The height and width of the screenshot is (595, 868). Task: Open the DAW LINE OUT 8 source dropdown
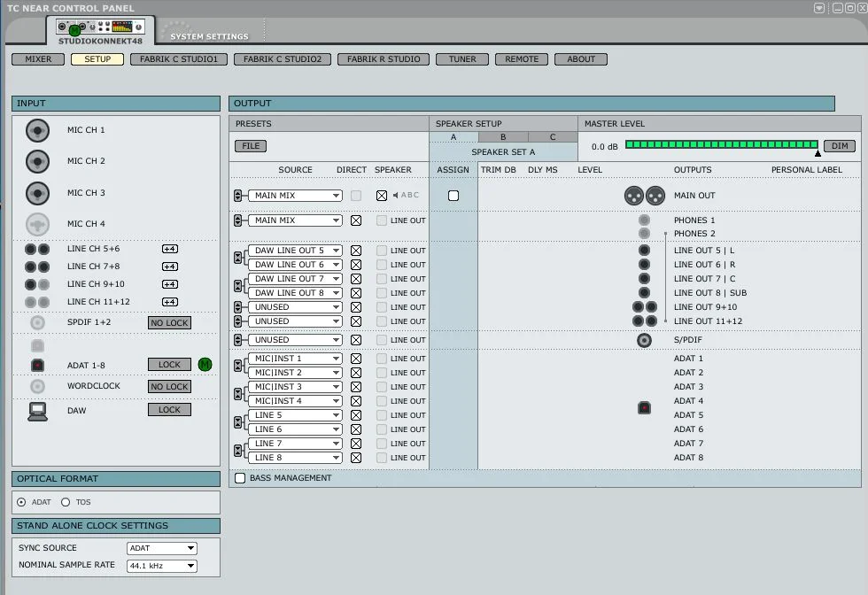[x=295, y=293]
